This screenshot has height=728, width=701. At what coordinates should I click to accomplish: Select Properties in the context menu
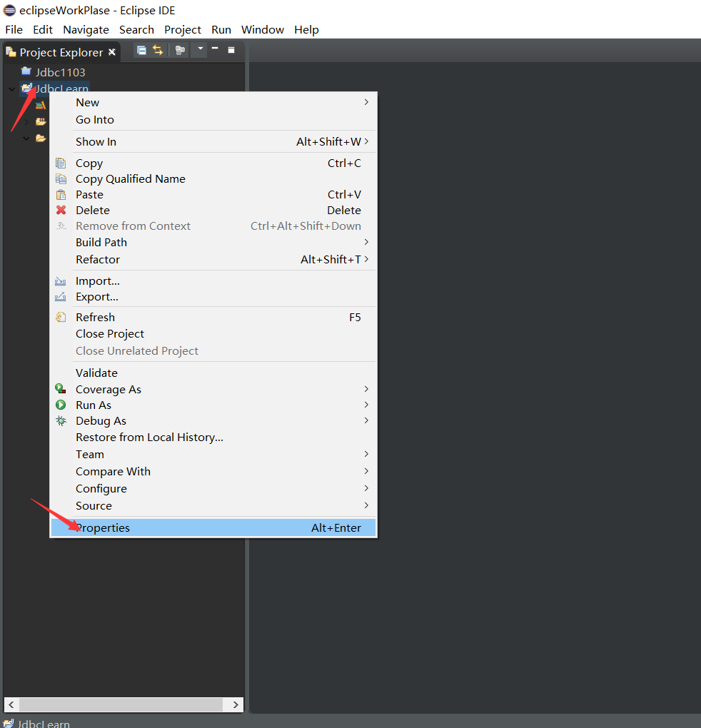(x=213, y=528)
